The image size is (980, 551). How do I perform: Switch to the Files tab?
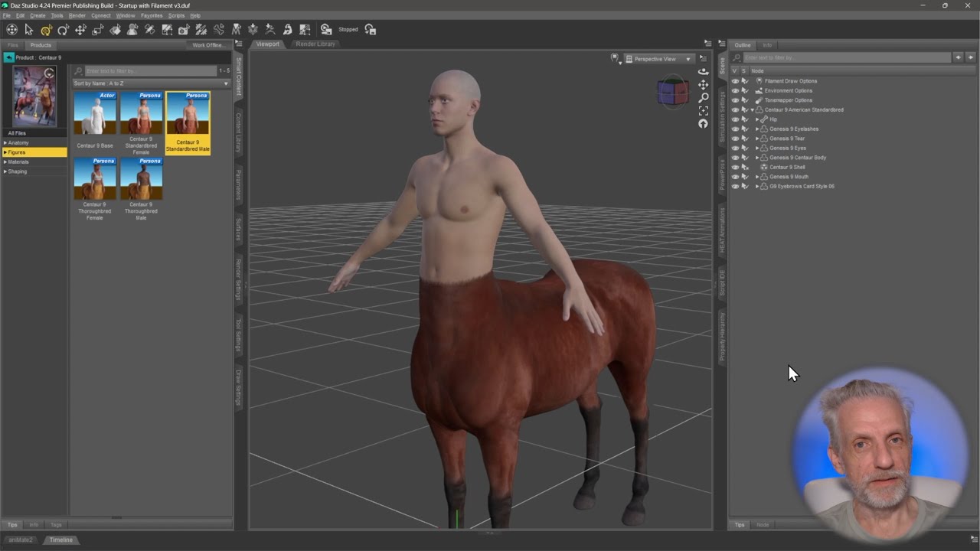[x=13, y=45]
